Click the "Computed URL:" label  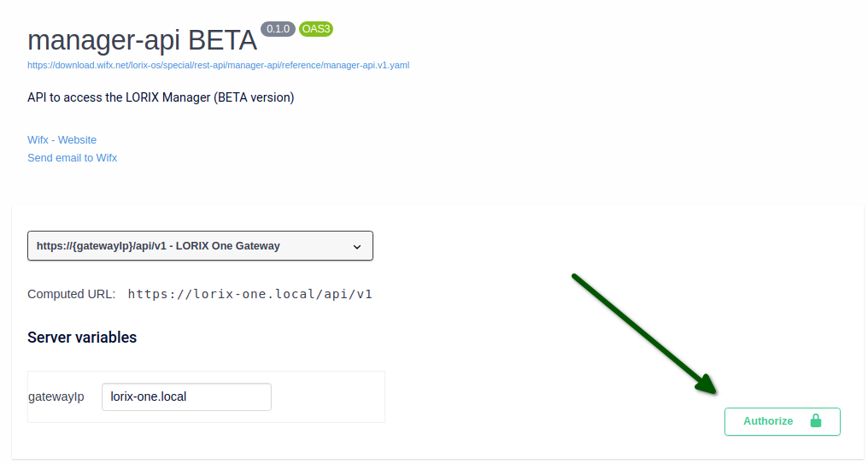point(71,294)
